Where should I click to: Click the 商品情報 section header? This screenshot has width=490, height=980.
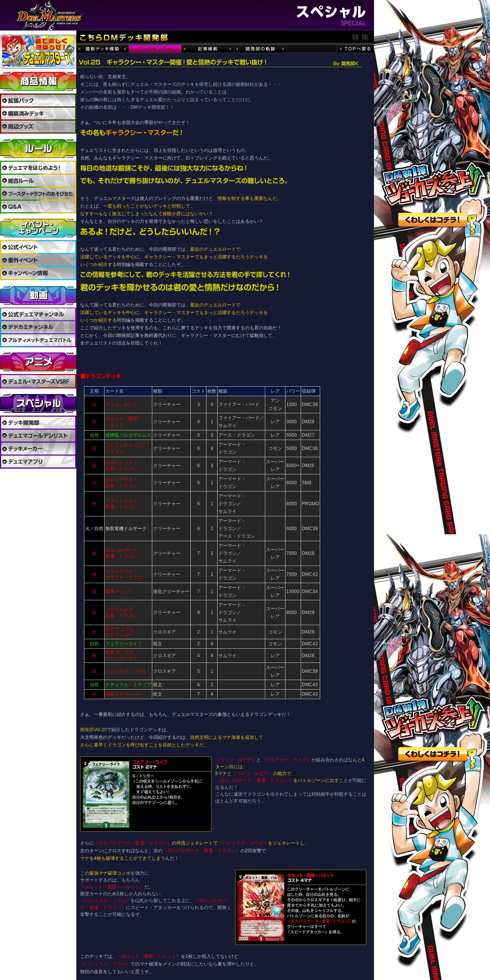point(38,81)
